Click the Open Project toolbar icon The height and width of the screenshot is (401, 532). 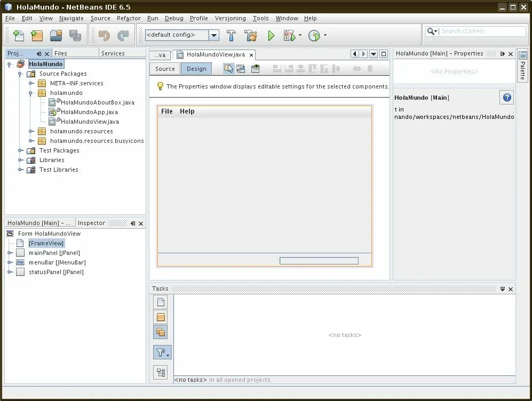(x=56, y=35)
